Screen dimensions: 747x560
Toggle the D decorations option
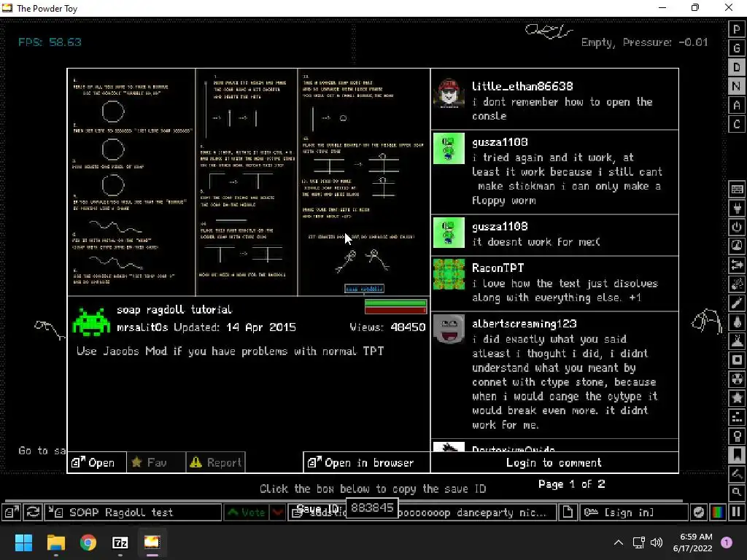pyautogui.click(x=737, y=67)
